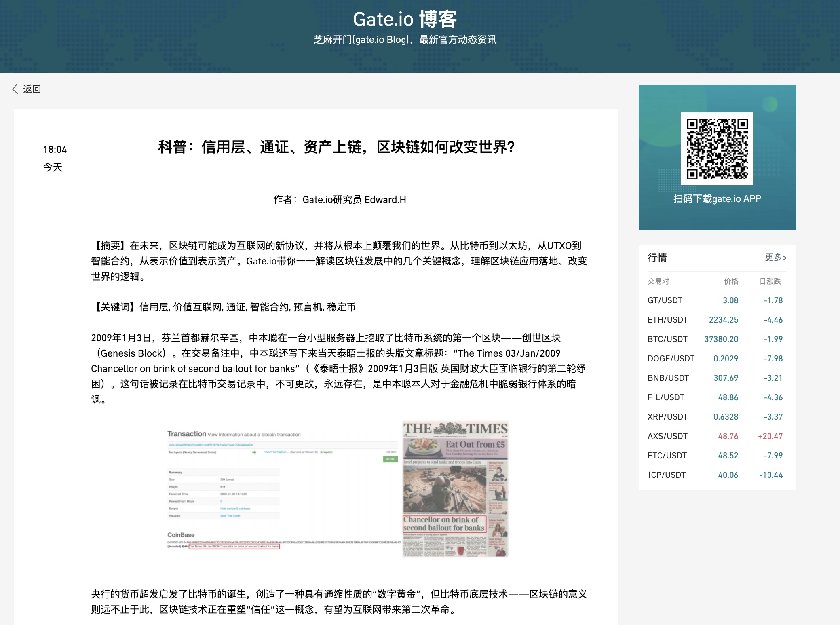Click the 交易对 column header

point(658,281)
